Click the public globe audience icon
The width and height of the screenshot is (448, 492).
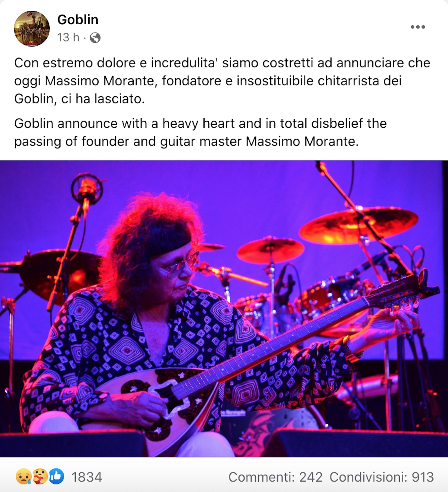point(95,38)
